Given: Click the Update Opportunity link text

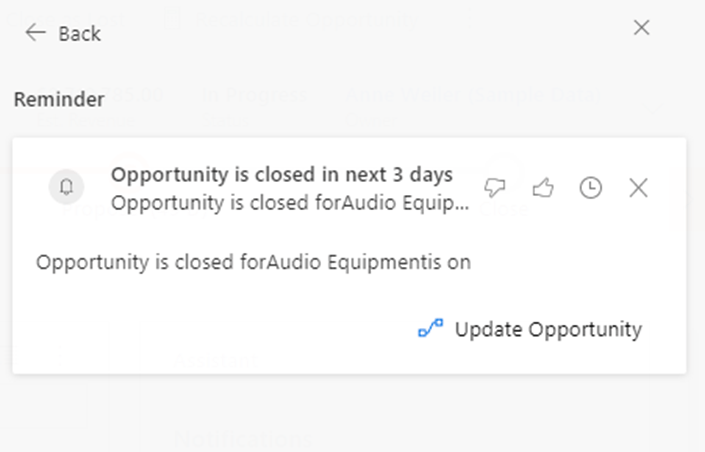Looking at the screenshot, I should (548, 329).
